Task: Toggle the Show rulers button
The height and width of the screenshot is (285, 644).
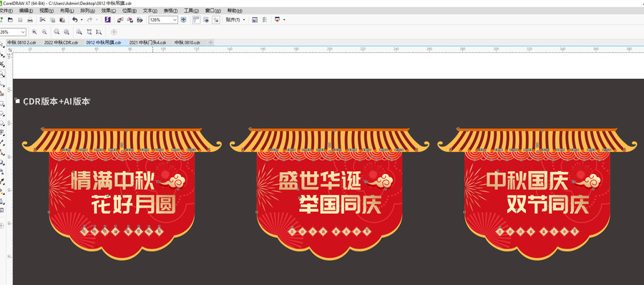Action: [196, 20]
